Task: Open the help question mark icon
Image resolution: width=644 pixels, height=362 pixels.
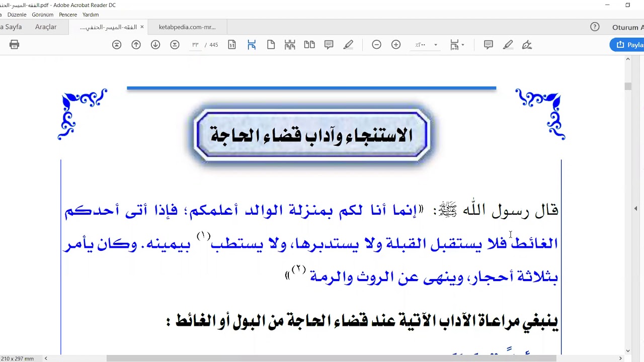Action: [x=595, y=27]
